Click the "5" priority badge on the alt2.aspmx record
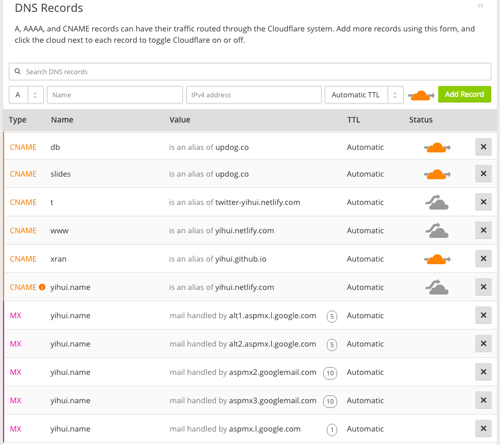 click(331, 344)
